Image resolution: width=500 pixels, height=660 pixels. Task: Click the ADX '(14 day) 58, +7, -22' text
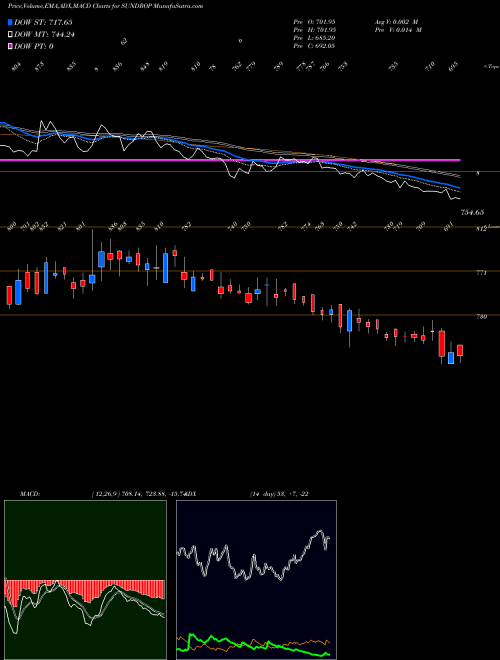(x=279, y=494)
